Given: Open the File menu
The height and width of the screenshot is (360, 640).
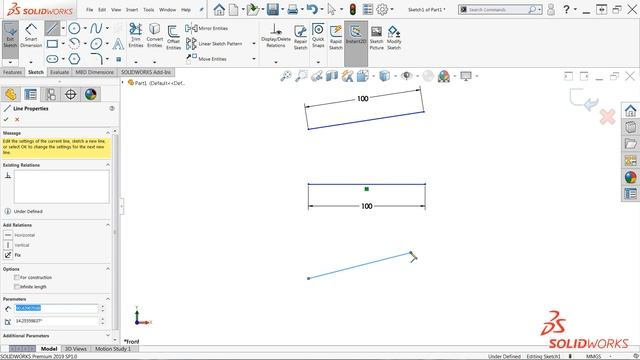Looking at the screenshot, I should coord(90,10).
